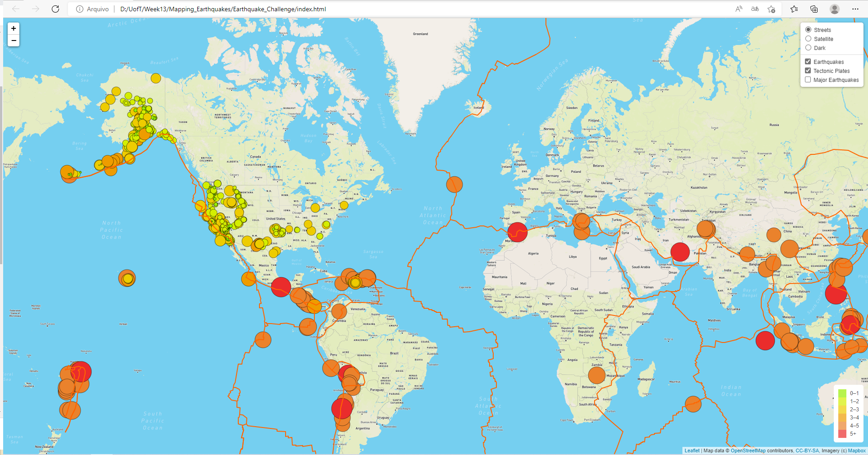Reload the earthquake map page
The height and width of the screenshot is (455, 868).
tap(55, 9)
